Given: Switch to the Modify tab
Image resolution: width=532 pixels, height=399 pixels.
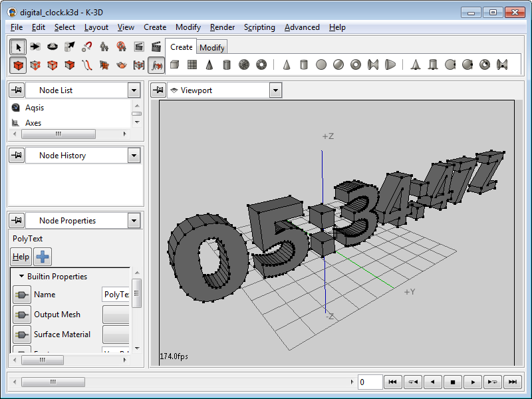Looking at the screenshot, I should coord(212,47).
